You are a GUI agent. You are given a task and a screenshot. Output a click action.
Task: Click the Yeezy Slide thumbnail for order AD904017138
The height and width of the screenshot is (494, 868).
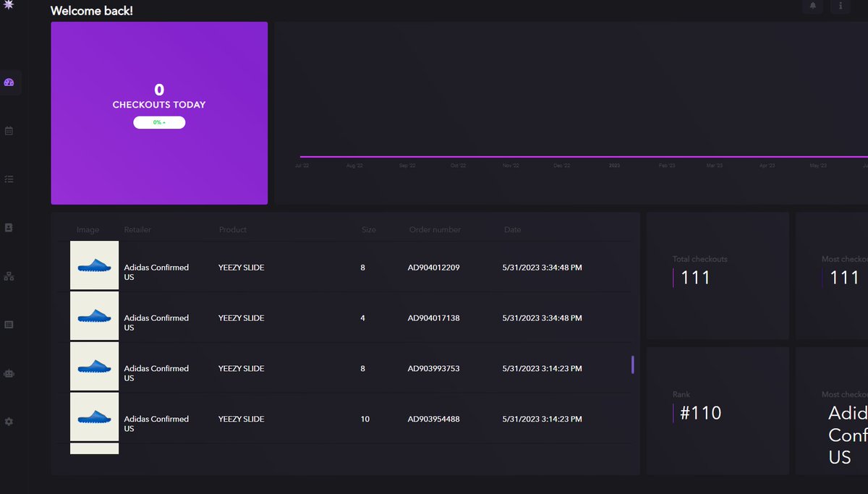coord(94,317)
